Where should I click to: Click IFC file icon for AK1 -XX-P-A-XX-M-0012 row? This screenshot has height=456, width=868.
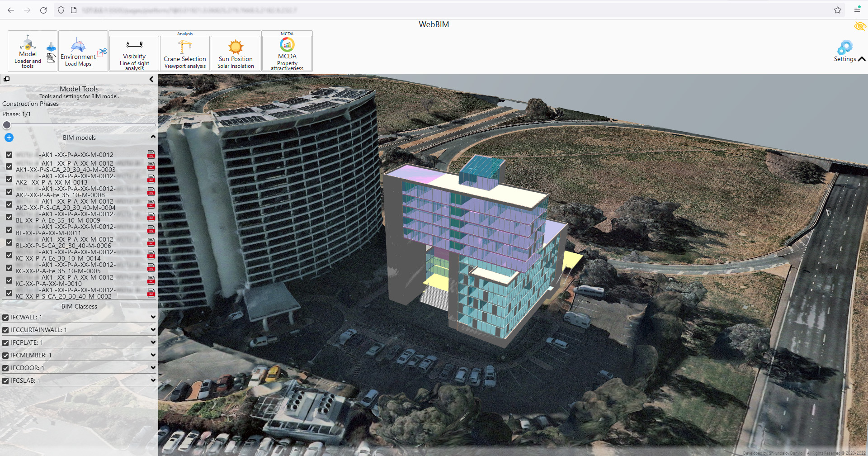coord(151,154)
